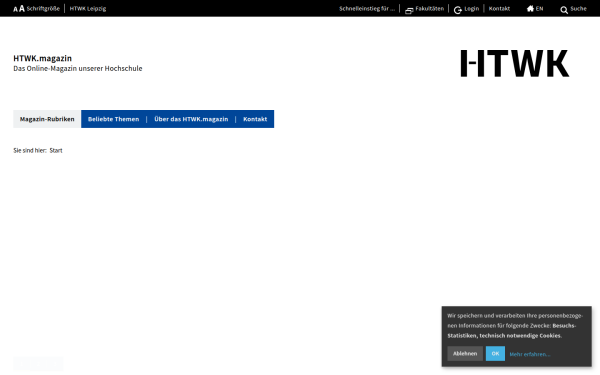Decline cookies with Ablehnen
The width and height of the screenshot is (600, 375).
pos(465,354)
